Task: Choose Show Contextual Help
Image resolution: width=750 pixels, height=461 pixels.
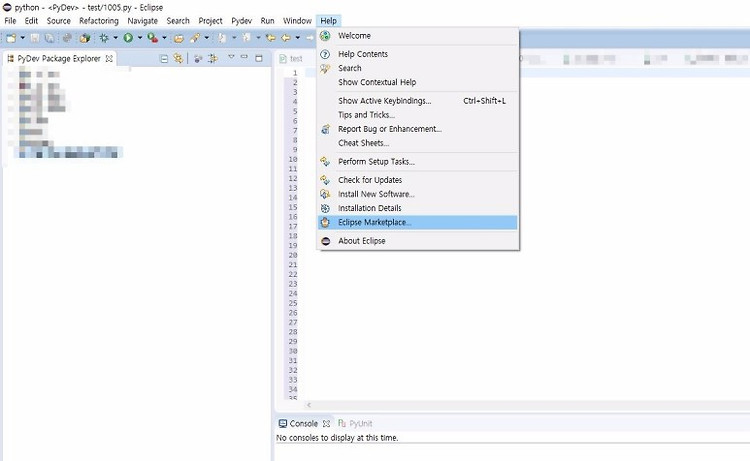Action: [x=418, y=82]
